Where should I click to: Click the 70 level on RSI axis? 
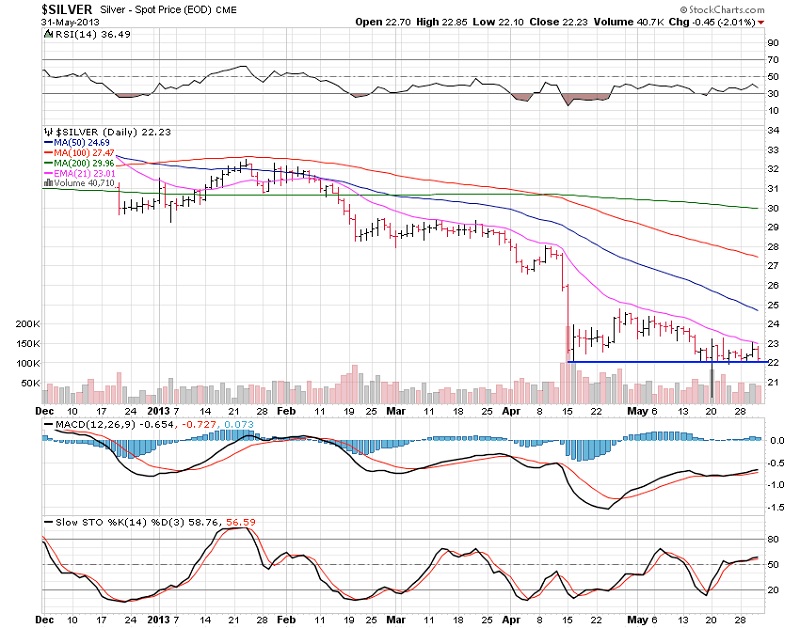click(x=773, y=60)
